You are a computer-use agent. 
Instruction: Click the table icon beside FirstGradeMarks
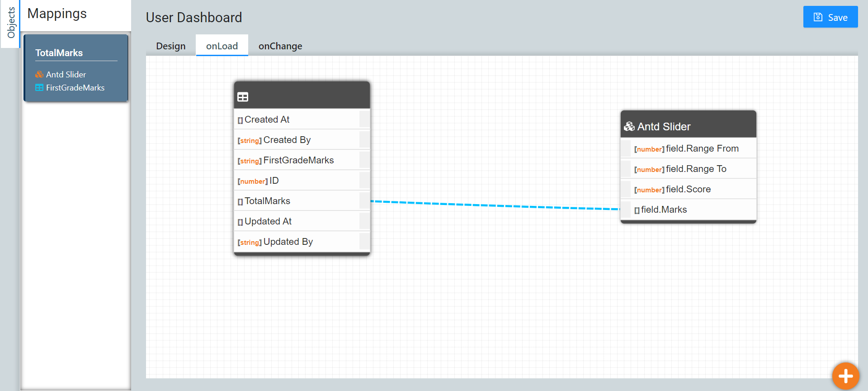(x=39, y=88)
